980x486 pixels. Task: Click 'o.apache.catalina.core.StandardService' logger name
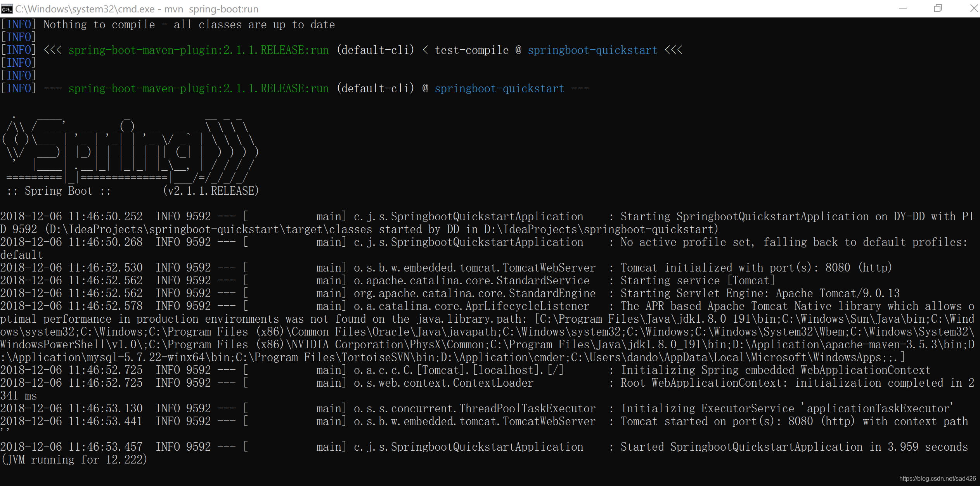(471, 280)
